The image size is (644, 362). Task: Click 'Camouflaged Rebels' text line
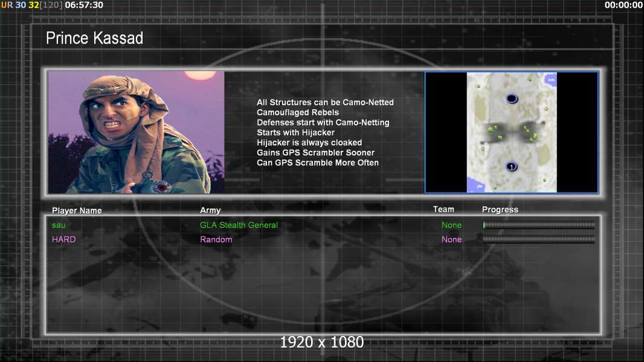tap(298, 112)
